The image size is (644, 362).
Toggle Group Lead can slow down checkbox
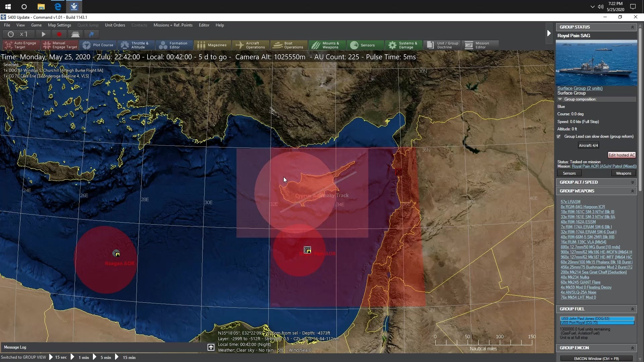[x=559, y=136]
